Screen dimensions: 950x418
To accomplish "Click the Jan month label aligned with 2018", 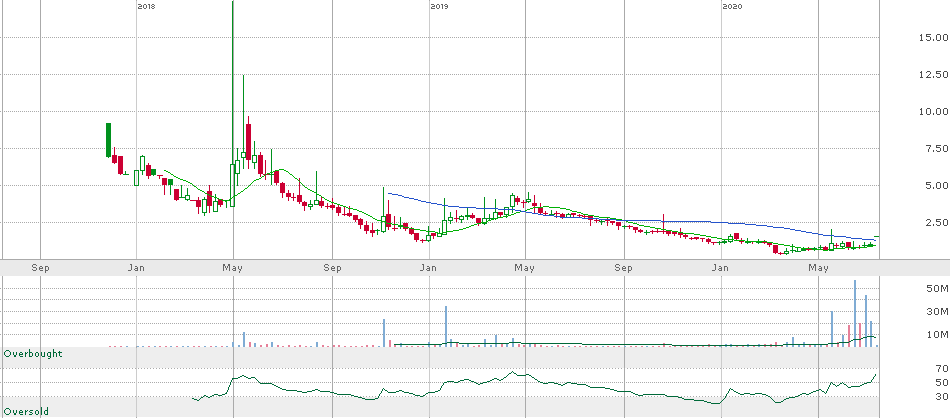I will coord(137,267).
